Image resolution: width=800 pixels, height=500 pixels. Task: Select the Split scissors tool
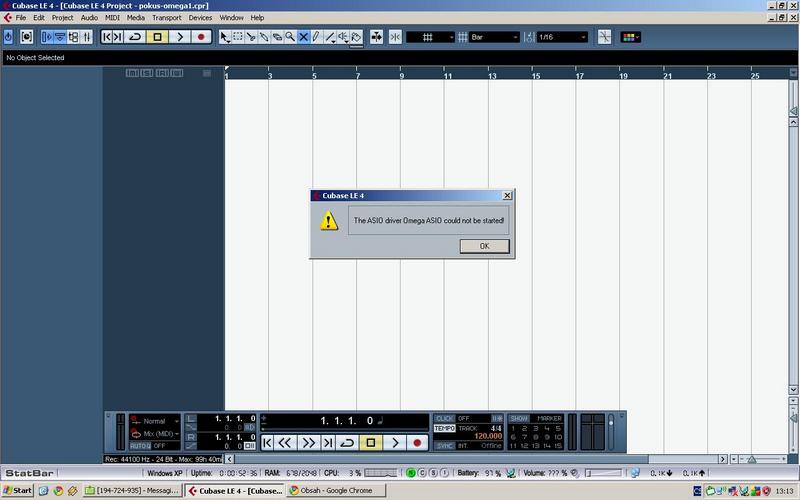(251, 37)
